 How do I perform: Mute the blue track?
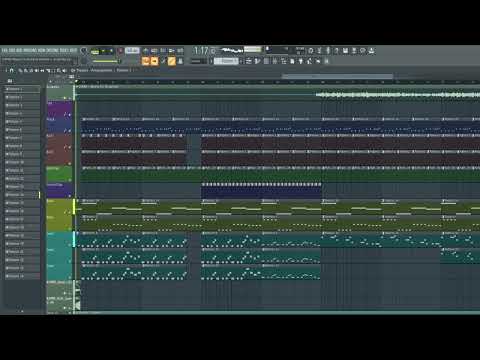70,131
